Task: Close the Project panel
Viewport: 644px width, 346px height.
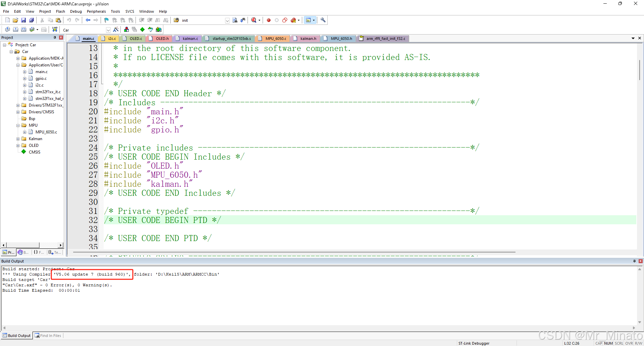Action: click(x=61, y=38)
